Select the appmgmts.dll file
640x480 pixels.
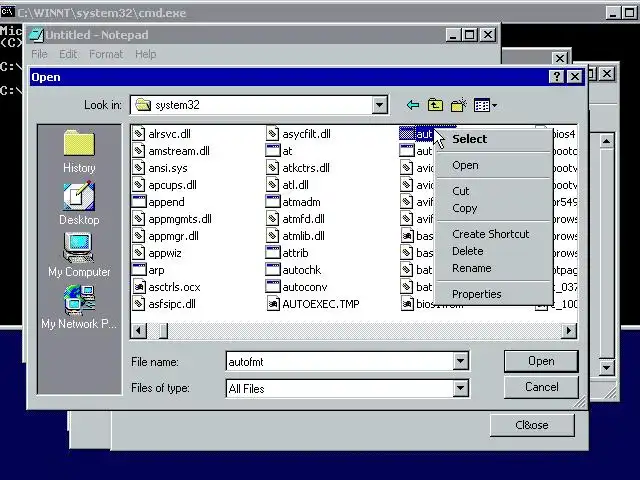[172, 219]
